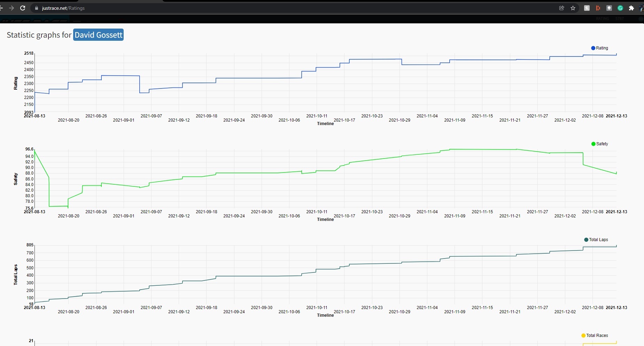Click the Rating chart Timeline axis label
644x346 pixels.
pos(325,124)
